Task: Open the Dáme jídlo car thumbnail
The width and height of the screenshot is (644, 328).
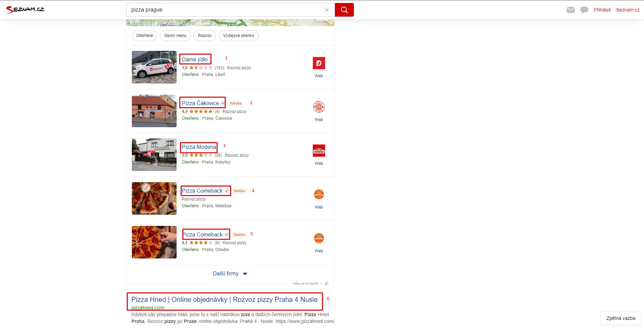Action: 154,67
